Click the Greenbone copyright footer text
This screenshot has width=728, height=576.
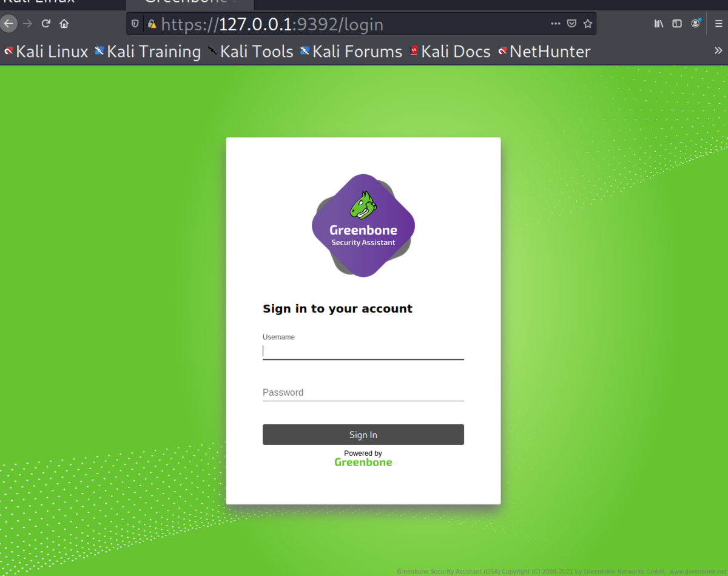pyautogui.click(x=562, y=571)
